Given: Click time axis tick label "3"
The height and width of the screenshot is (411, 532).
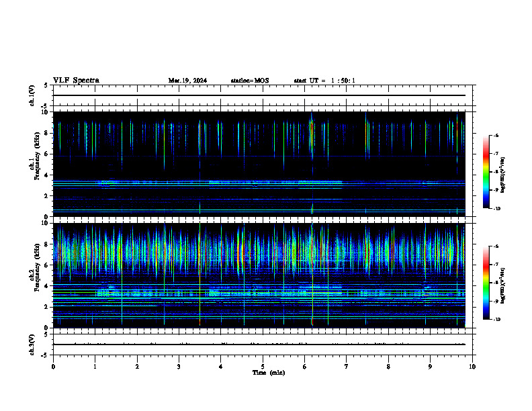Looking at the screenshot, I should [179, 366].
